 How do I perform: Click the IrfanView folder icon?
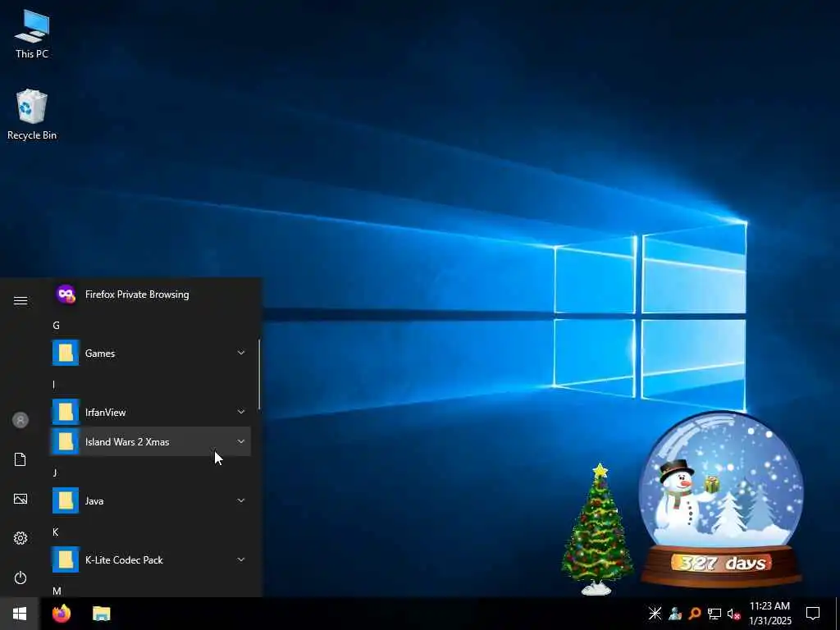pos(66,412)
